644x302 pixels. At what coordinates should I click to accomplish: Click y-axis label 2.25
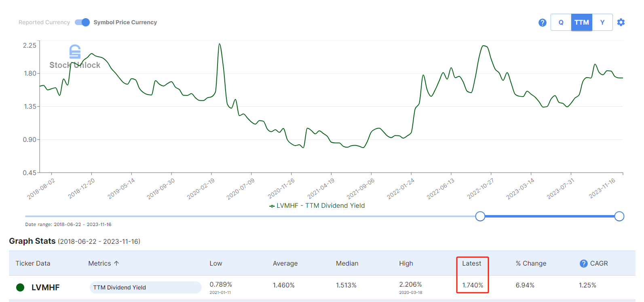(x=30, y=45)
